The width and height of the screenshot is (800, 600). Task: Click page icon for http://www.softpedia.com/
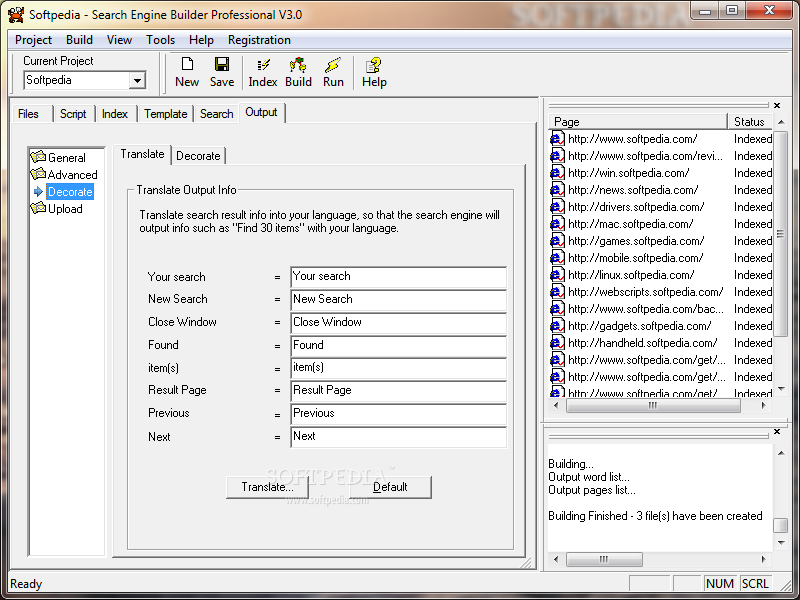[x=557, y=139]
